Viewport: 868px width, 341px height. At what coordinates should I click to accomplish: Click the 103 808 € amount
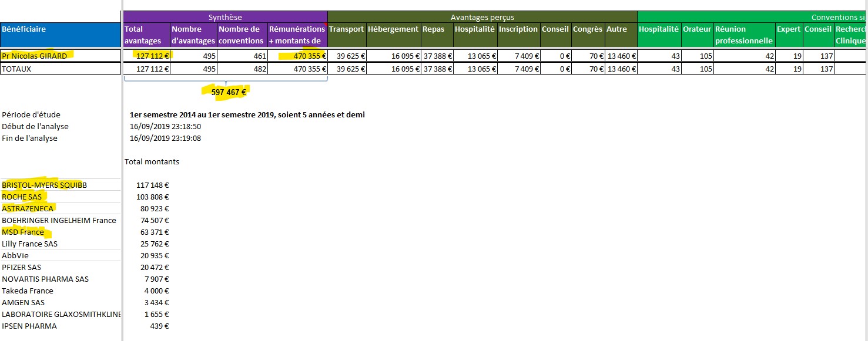point(153,197)
